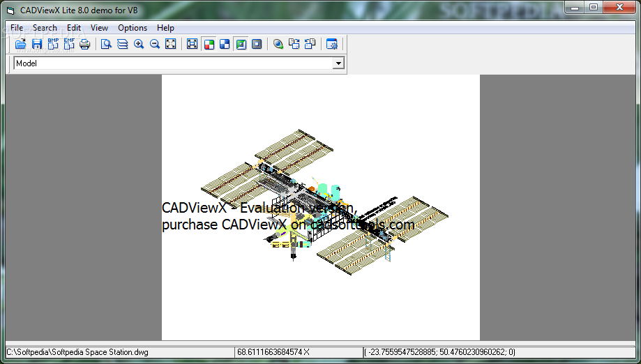Toggle the green square in frame icon

coord(241,44)
